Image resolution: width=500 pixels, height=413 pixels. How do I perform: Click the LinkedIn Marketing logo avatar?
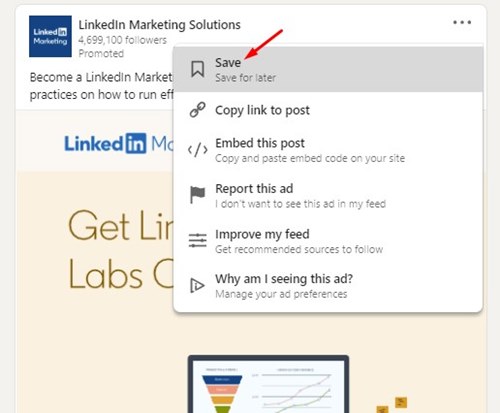coord(50,36)
